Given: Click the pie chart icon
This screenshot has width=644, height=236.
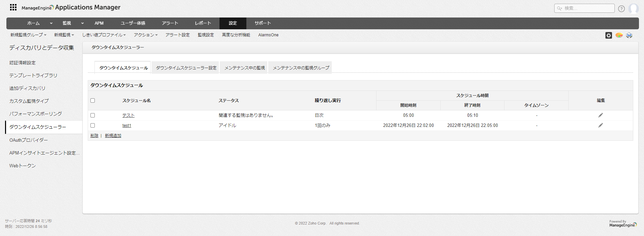Looking at the screenshot, I should (x=619, y=35).
